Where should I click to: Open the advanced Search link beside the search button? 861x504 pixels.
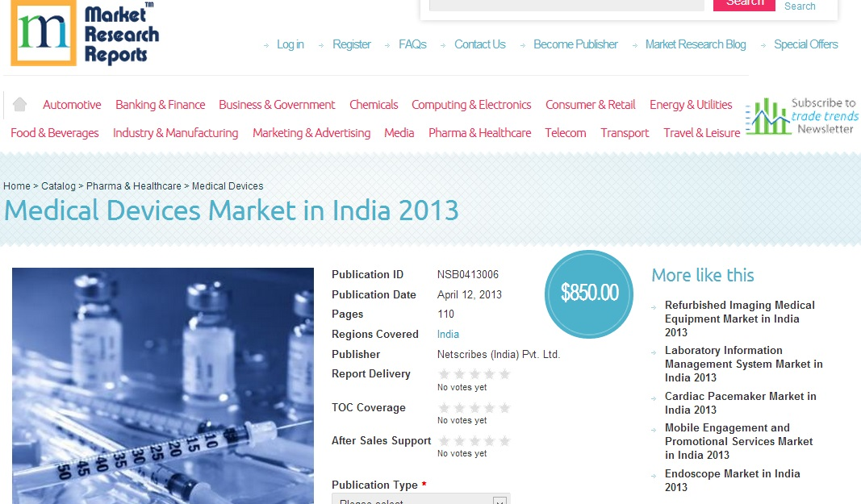800,6
